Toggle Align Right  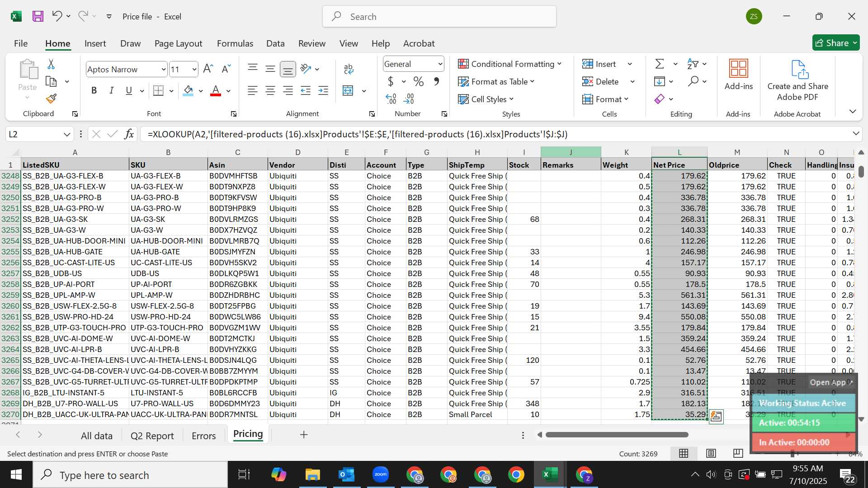(288, 90)
